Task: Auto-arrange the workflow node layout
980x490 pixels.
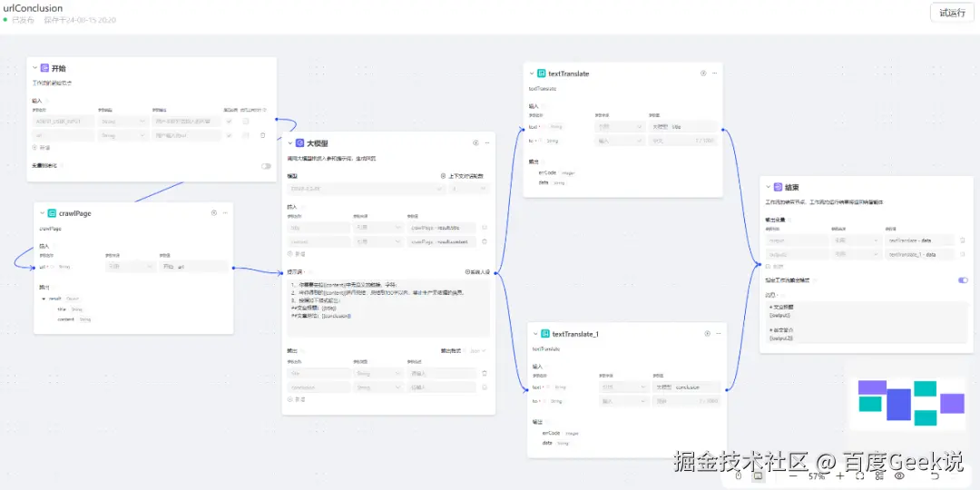Action: click(879, 476)
